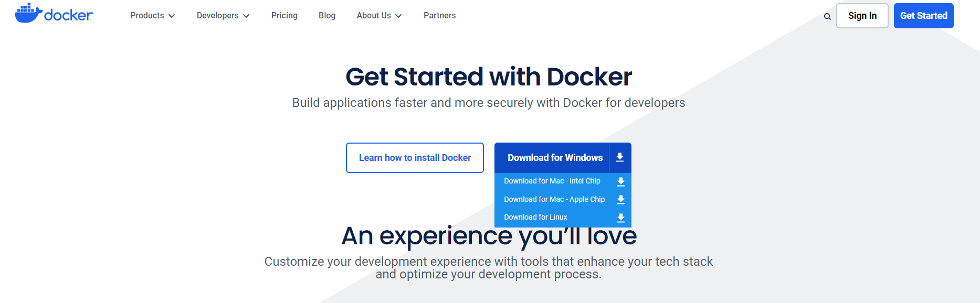Click the 'Customize your development experience' paragraph
This screenshot has height=303, width=980.
pyautogui.click(x=489, y=268)
